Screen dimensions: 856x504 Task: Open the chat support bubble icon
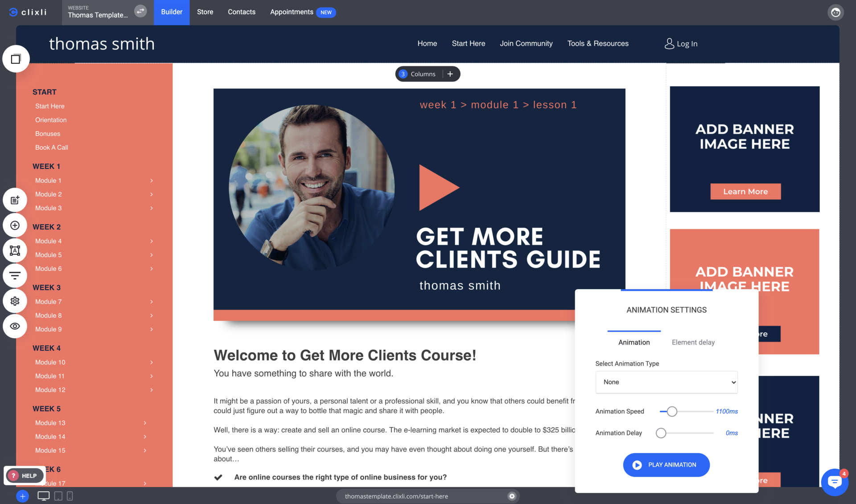click(834, 482)
